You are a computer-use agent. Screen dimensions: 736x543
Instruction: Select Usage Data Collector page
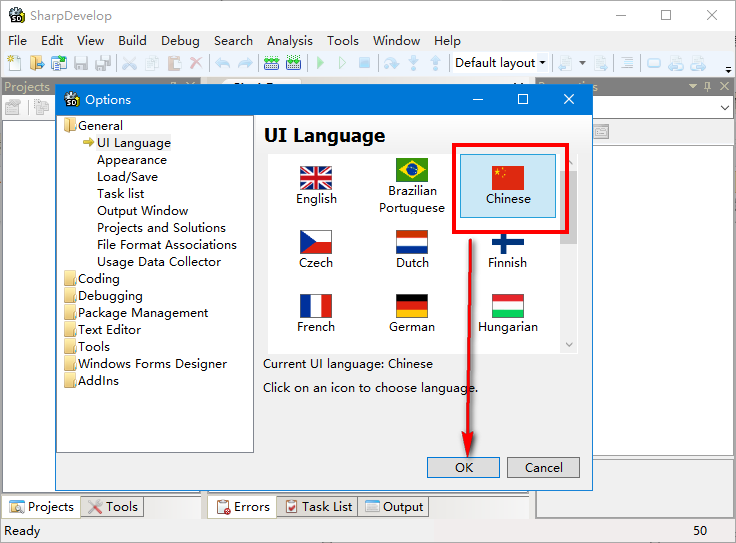click(159, 261)
